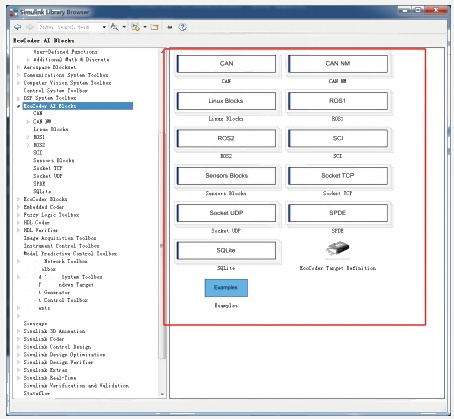The width and height of the screenshot is (454, 419).
Task: Select CAN entry in the library tree
Action: 38,113
